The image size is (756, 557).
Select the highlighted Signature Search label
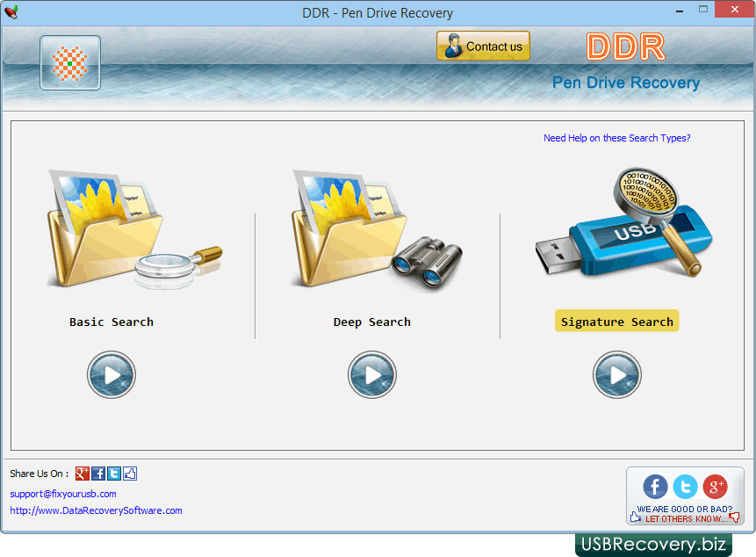pos(617,322)
